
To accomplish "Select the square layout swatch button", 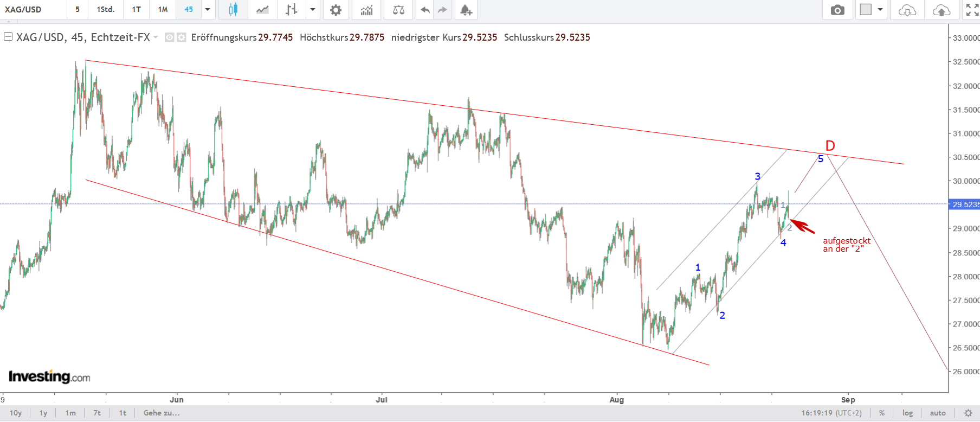I will coord(866,10).
